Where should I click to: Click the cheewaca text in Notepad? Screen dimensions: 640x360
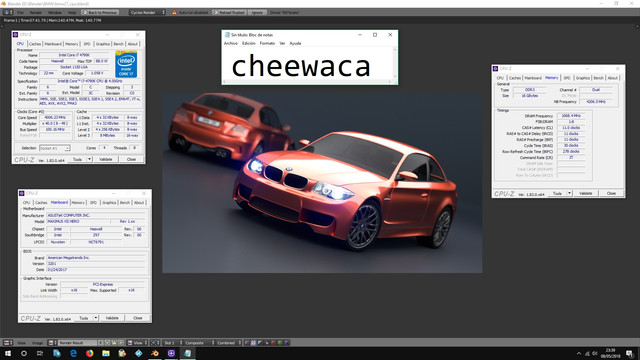(x=301, y=67)
